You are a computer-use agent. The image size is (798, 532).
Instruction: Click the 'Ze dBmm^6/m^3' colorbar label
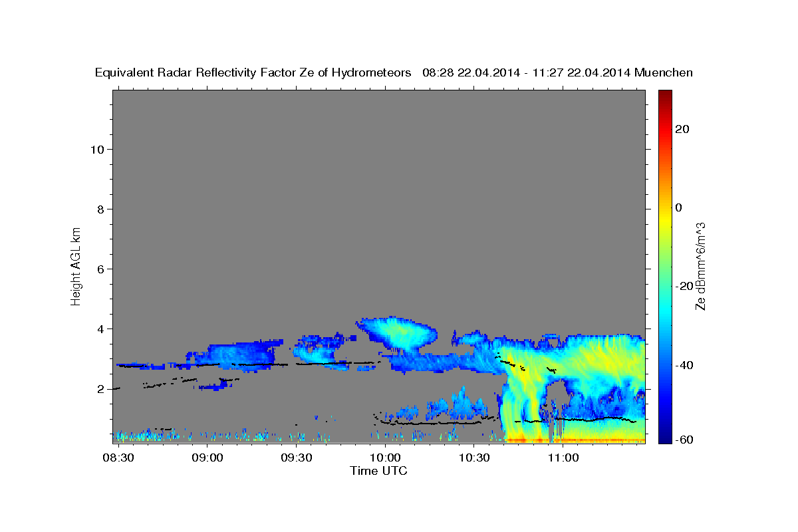pyautogui.click(x=700, y=266)
